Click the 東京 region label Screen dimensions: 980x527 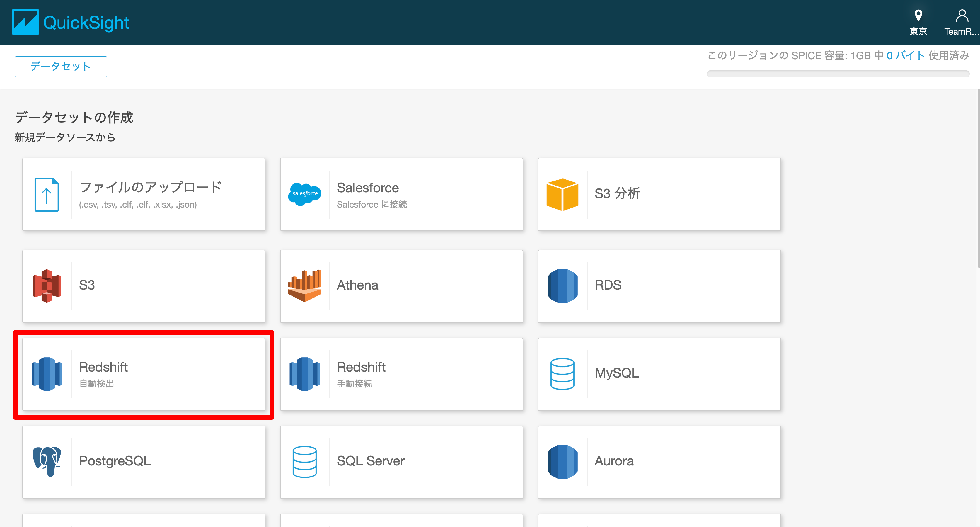pos(918,32)
